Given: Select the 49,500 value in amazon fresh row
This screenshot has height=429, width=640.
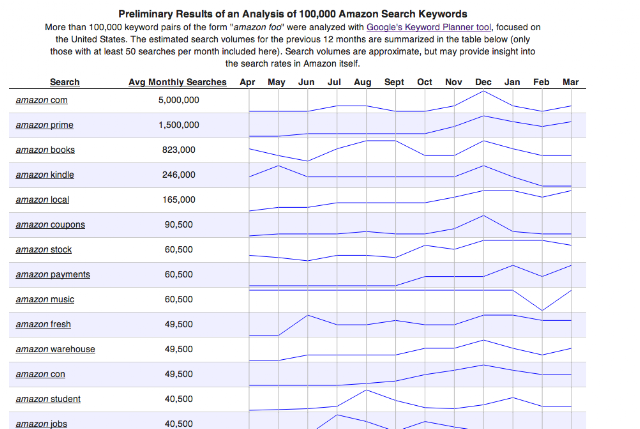Looking at the screenshot, I should 179,324.
